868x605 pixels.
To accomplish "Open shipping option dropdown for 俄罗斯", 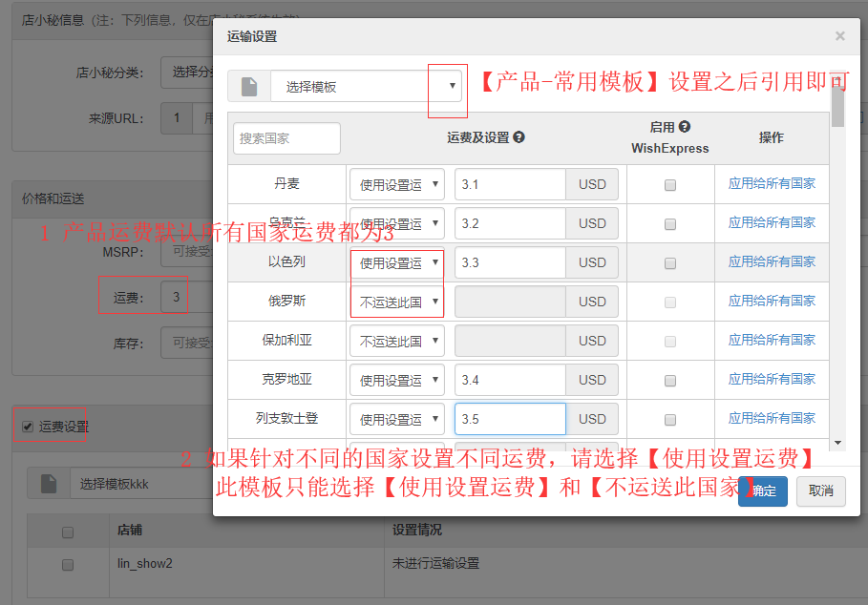I will (396, 302).
